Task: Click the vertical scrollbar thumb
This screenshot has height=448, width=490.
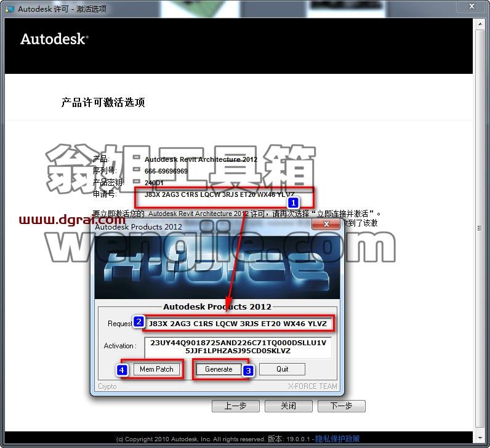Action: (x=480, y=228)
